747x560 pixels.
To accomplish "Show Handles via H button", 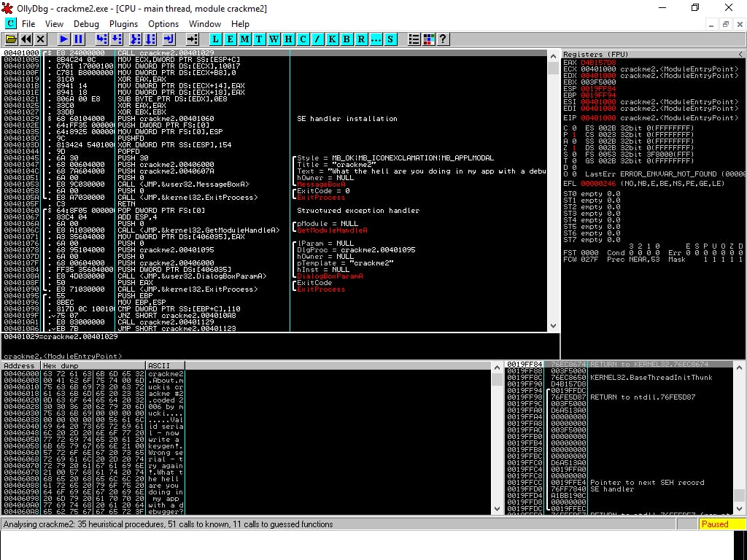I will 288,39.
